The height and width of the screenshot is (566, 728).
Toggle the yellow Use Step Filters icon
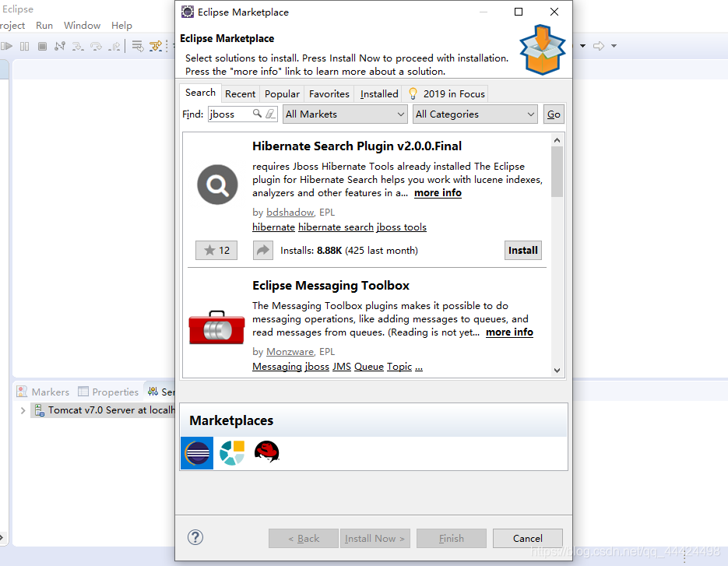[156, 46]
